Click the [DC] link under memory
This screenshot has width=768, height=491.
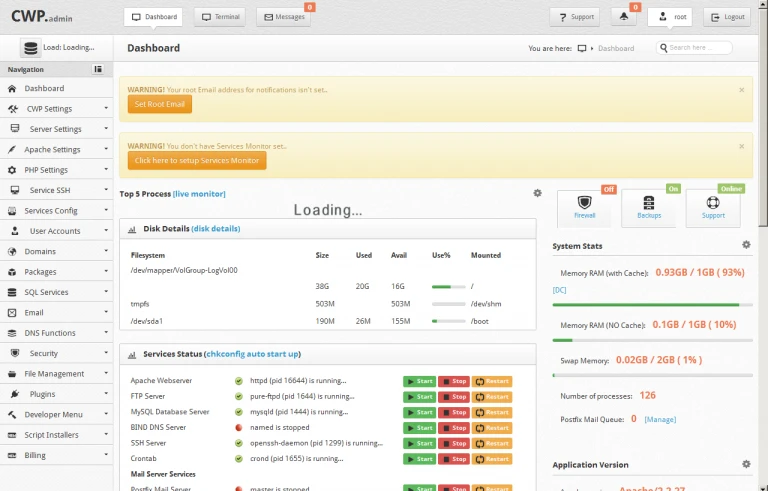(x=559, y=290)
